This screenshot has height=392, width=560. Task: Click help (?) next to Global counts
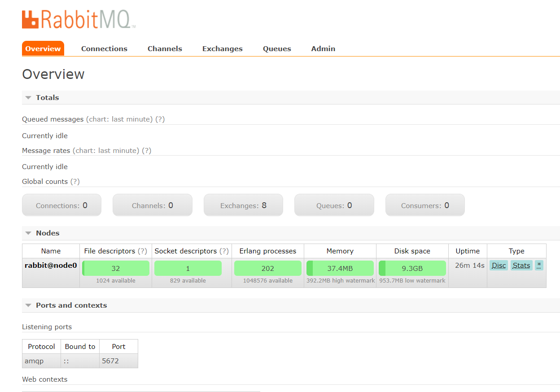coord(75,181)
